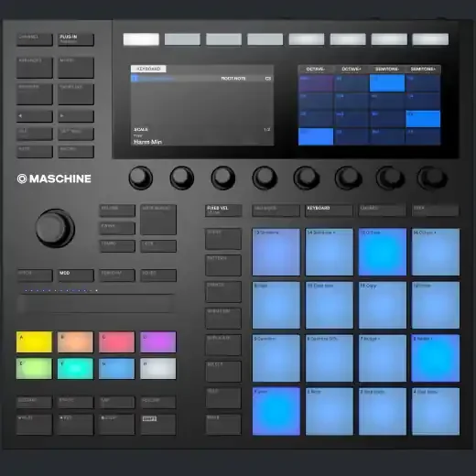Open the ARRANGER view button
476x476 pixels.
point(35,68)
